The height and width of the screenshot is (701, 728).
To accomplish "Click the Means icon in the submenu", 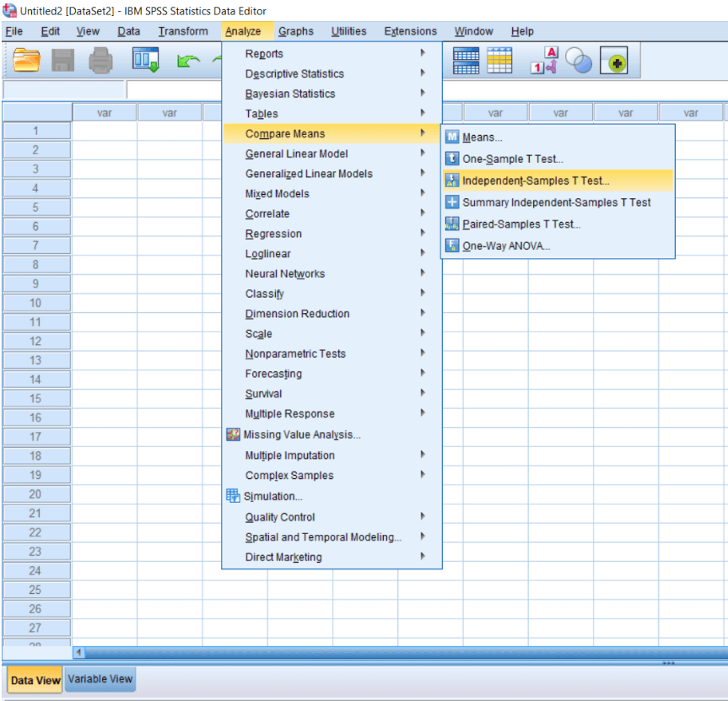I will click(452, 137).
